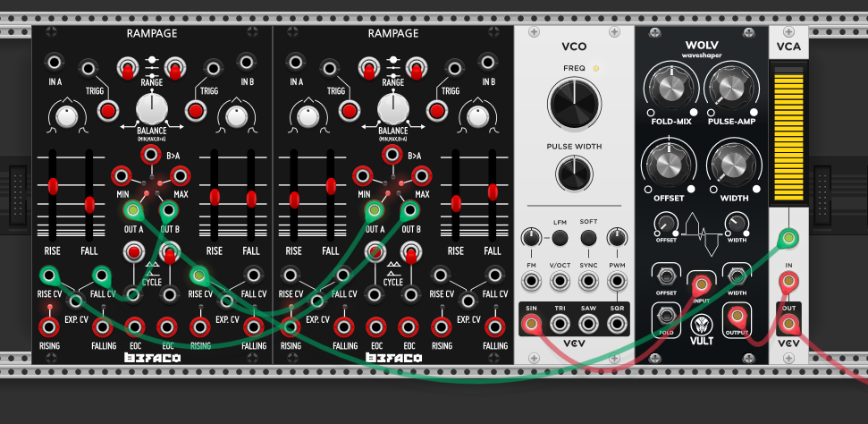Click the OUT A jack on left Rampage
868x424 pixels.
point(132,210)
